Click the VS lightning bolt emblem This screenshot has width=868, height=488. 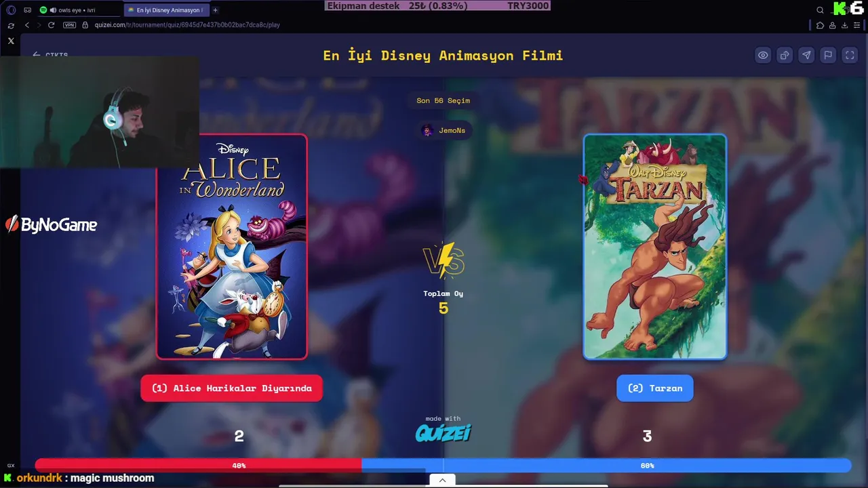pos(443,261)
